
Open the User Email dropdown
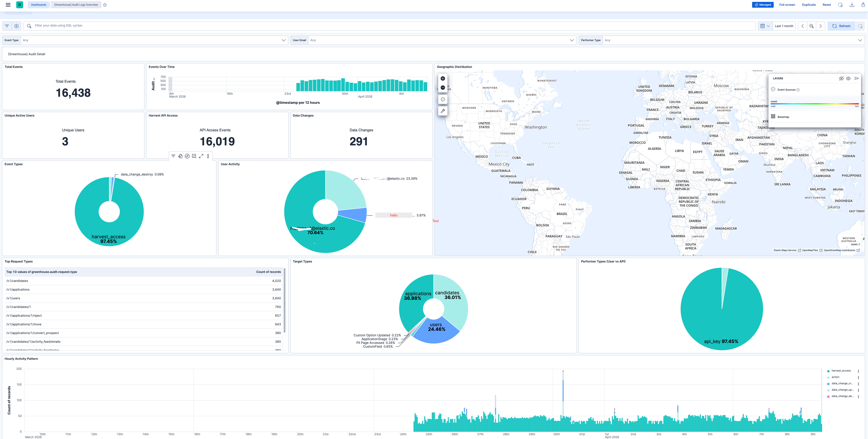coord(571,40)
